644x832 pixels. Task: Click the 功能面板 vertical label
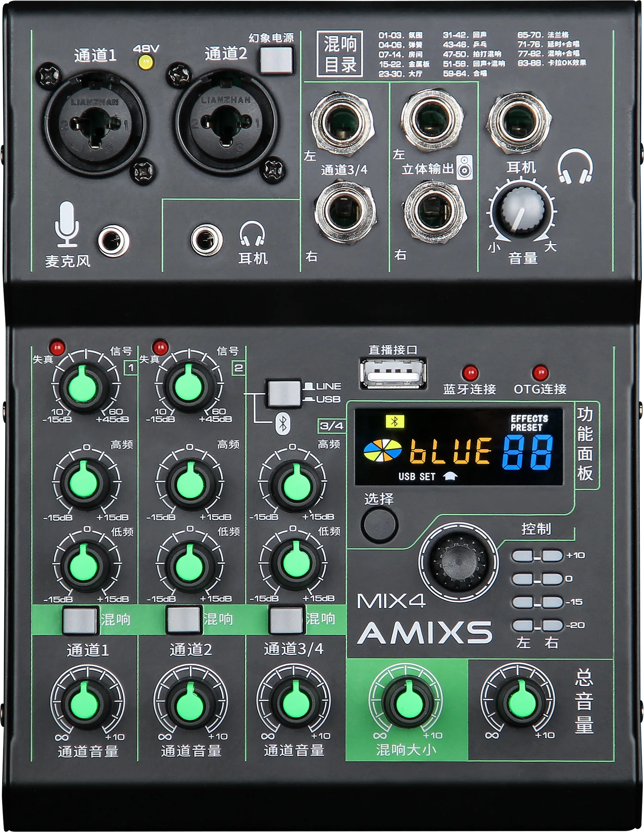point(584,443)
